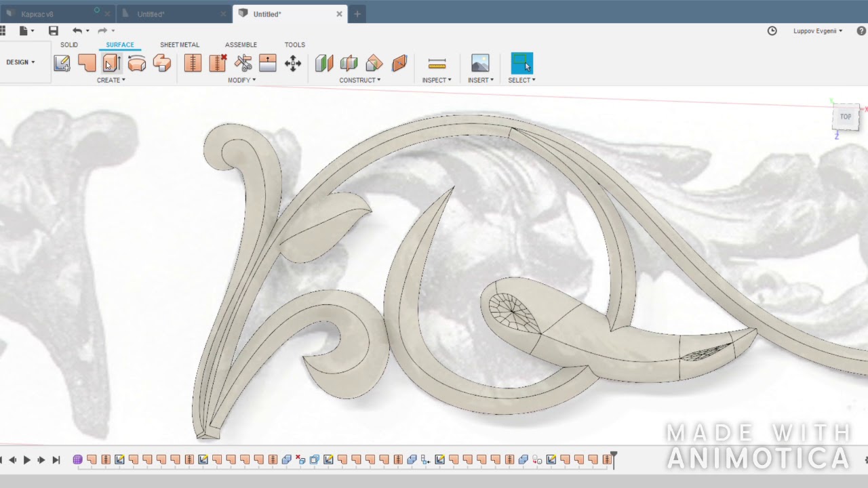Viewport: 868px width, 488px height.
Task: Save the document with the floppy icon
Action: pos(54,30)
